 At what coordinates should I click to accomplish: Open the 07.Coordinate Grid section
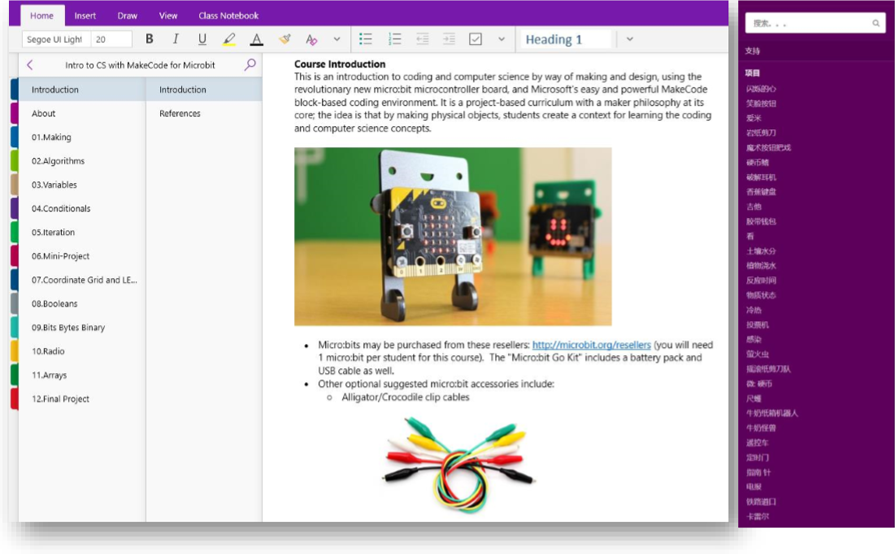[x=82, y=280]
